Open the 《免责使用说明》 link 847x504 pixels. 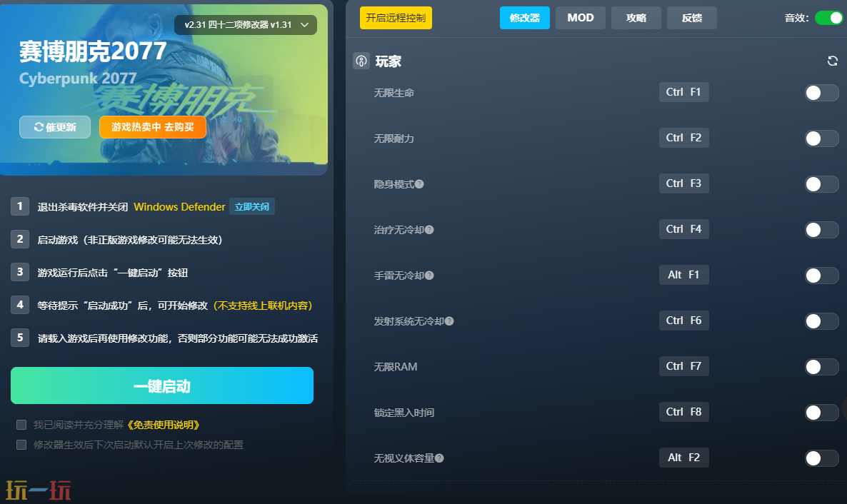[164, 425]
